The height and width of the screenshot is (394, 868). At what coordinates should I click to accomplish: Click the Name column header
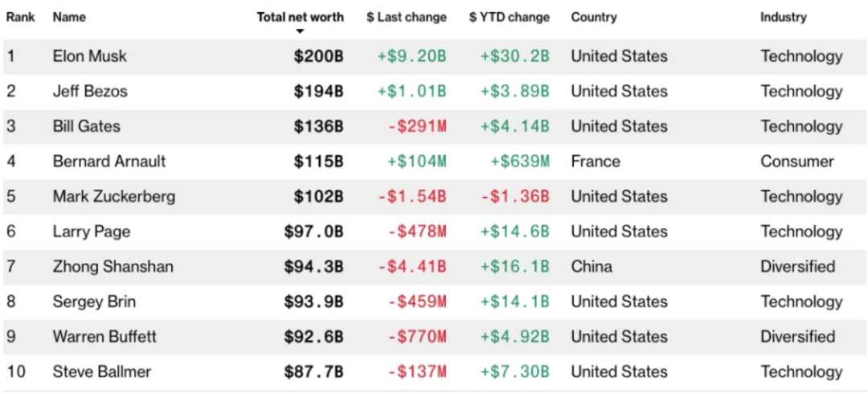point(69,17)
